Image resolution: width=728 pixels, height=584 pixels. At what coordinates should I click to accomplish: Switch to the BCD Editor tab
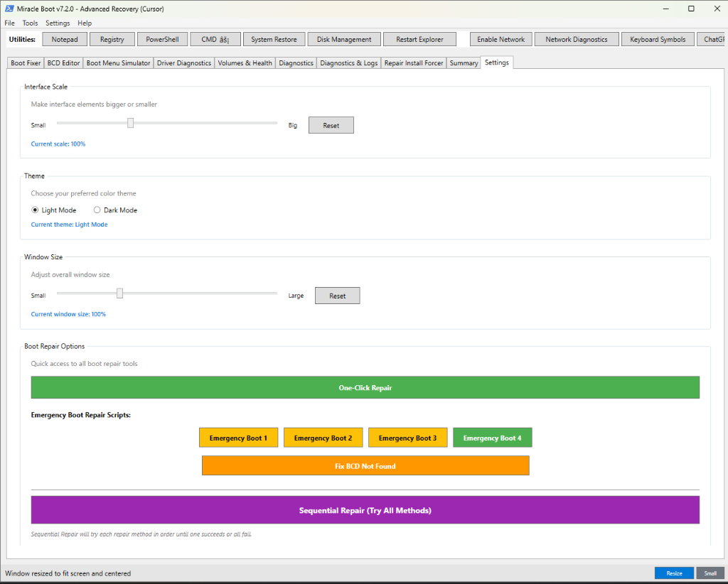(x=63, y=63)
